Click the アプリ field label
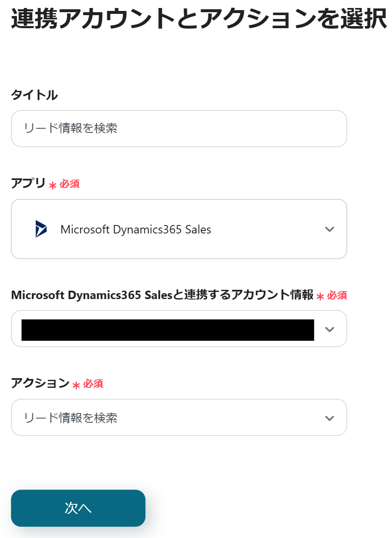Viewport: 392px width, 538px height. point(28,183)
